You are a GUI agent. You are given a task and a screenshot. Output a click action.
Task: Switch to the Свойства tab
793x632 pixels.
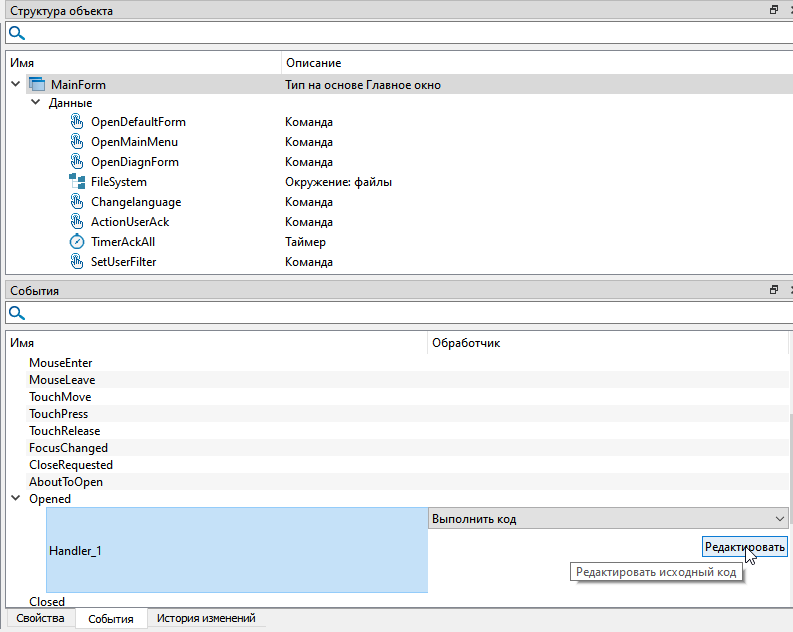pyautogui.click(x=40, y=619)
